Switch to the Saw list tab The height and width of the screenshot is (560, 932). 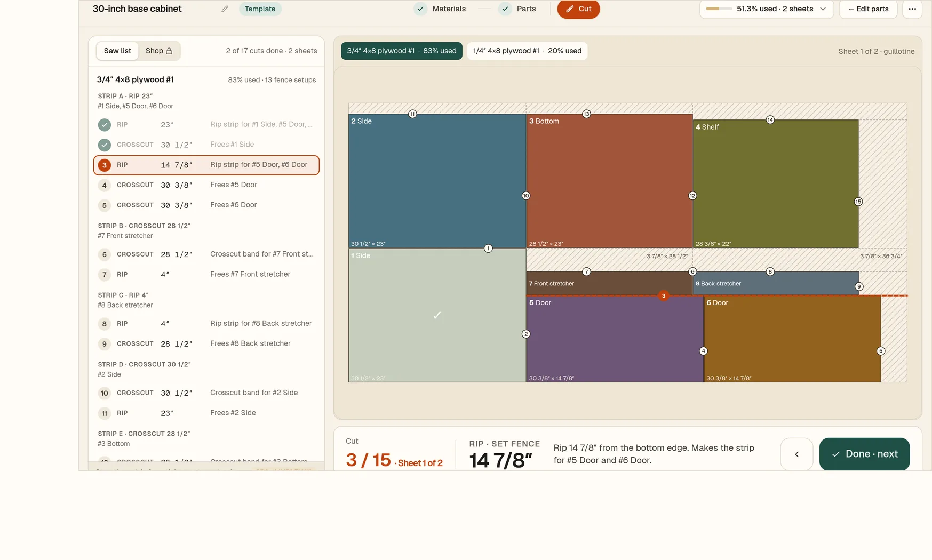117,51
